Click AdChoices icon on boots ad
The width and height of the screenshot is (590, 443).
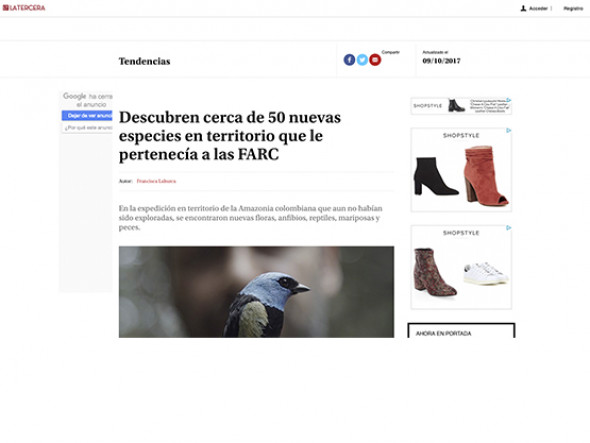tap(508, 131)
